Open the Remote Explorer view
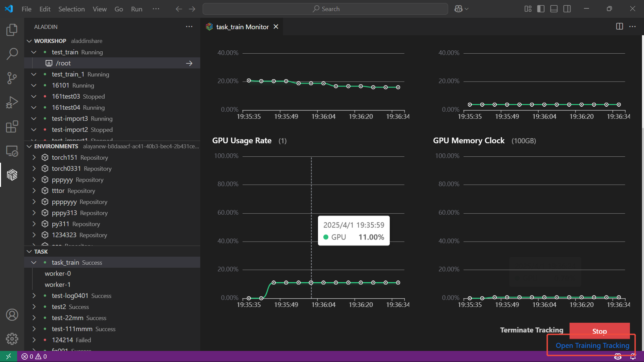The width and height of the screenshot is (644, 362). point(12,151)
